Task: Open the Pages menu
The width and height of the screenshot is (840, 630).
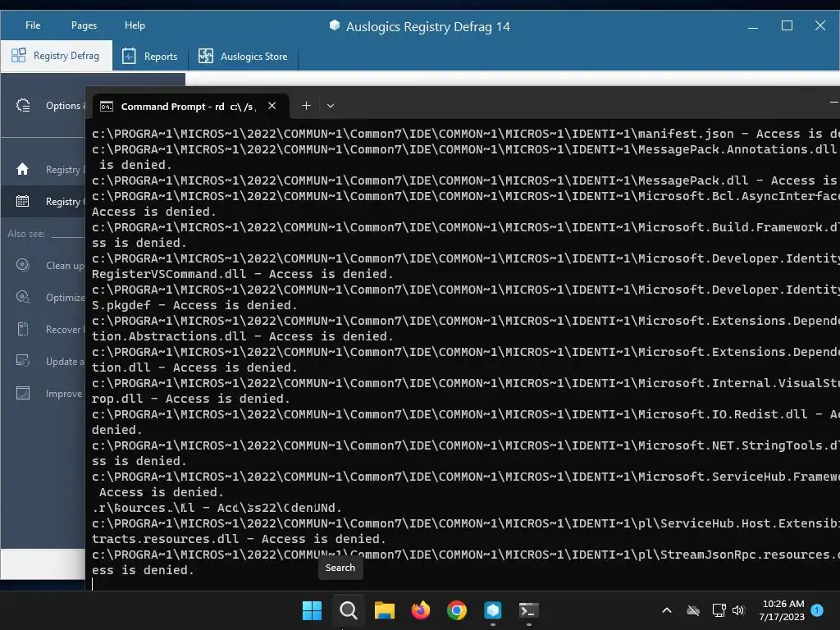Action: click(84, 25)
